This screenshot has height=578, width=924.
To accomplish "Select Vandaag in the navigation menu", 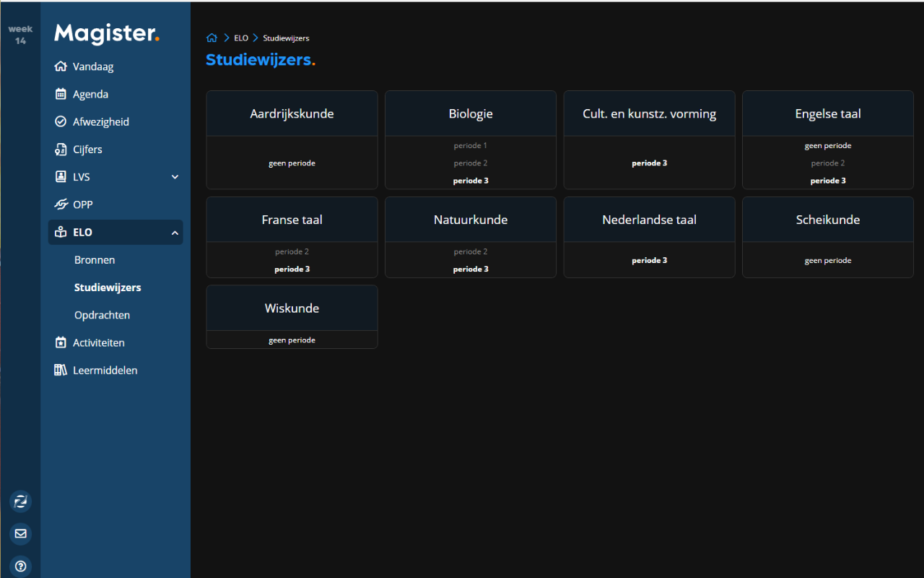I will (93, 66).
